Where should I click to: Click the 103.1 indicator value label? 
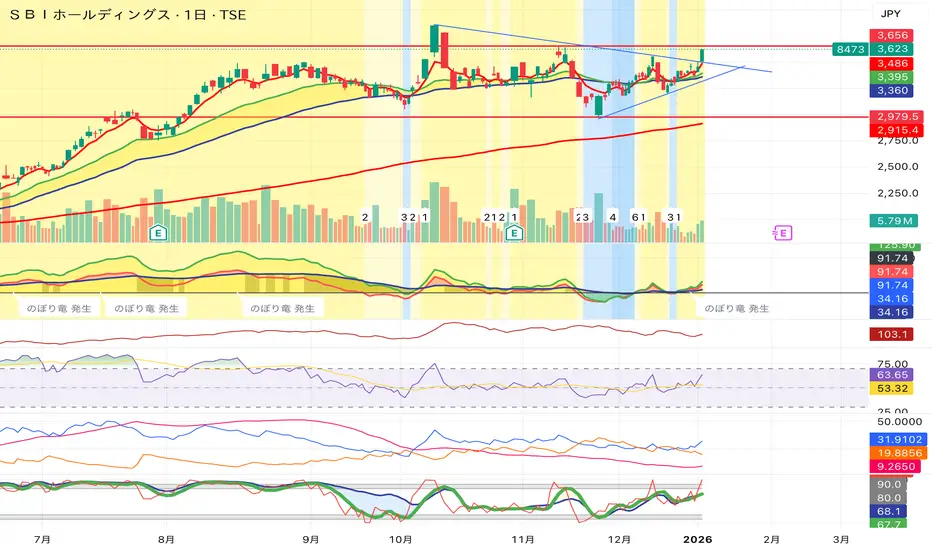(x=892, y=334)
